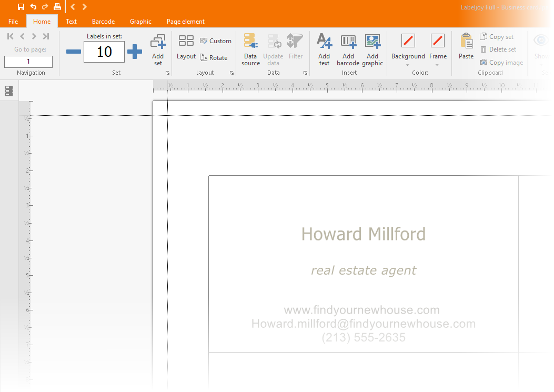Open the Layout chooser
This screenshot has width=554, height=392.
[x=186, y=47]
